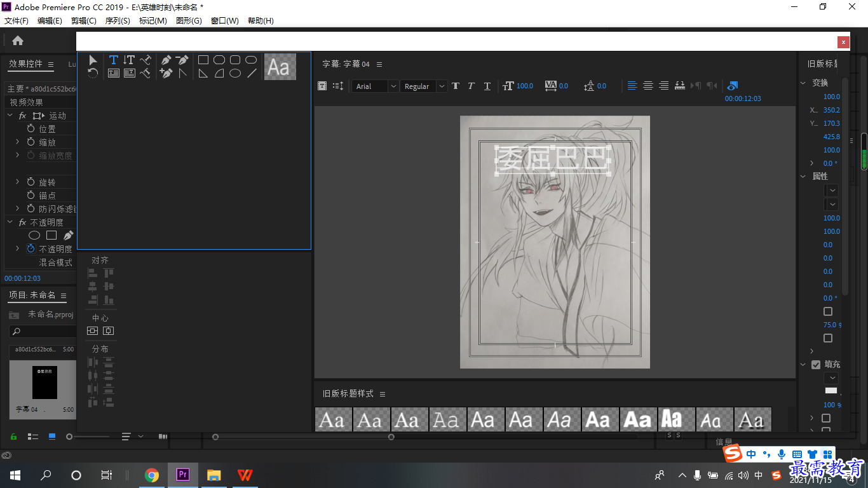Toggle Italic text formatting
Viewport: 868px width, 488px height.
471,86
